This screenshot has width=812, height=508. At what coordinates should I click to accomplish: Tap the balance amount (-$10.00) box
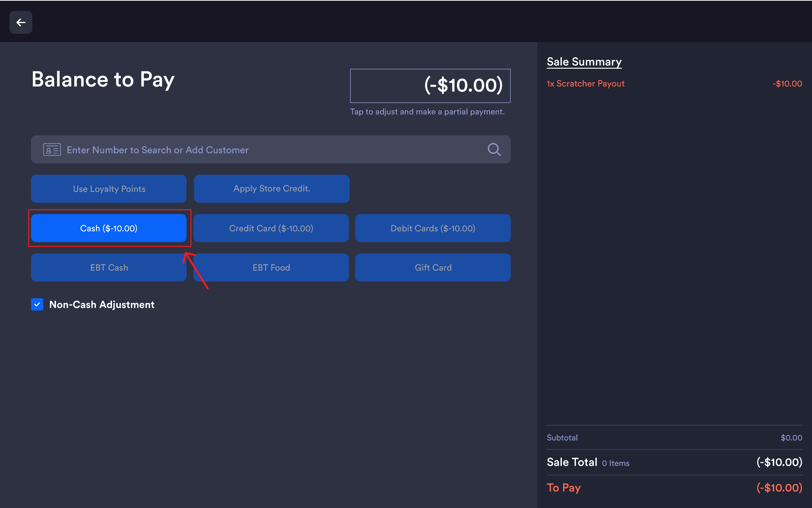(x=430, y=86)
